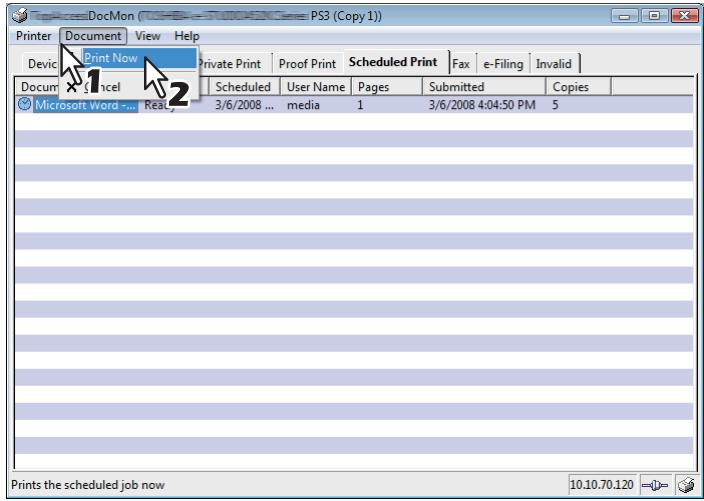704x501 pixels.
Task: Click the pages value 1 cell
Action: (360, 105)
